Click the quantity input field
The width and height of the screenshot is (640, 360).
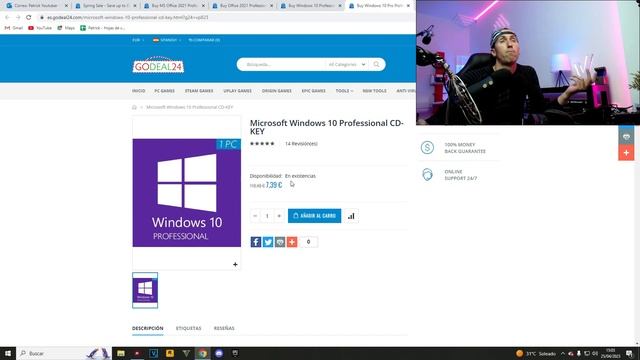tap(267, 216)
